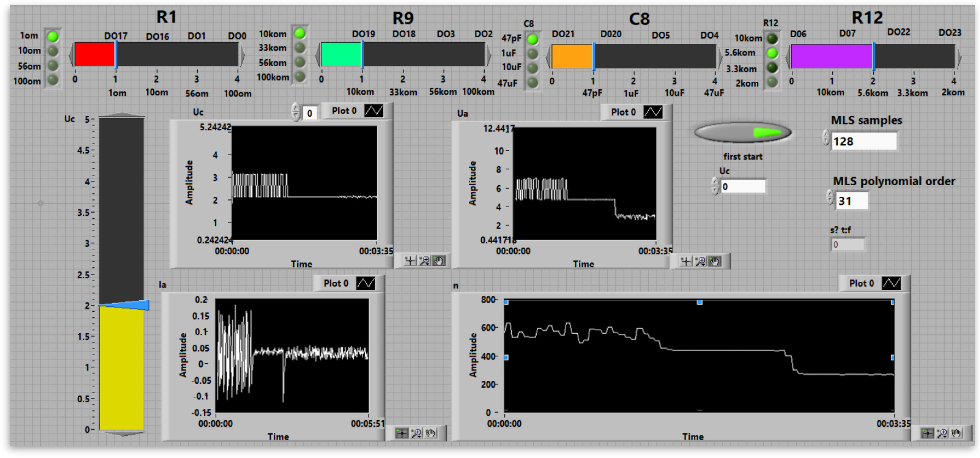Click Plot 0 legend on Ua graph

623,112
